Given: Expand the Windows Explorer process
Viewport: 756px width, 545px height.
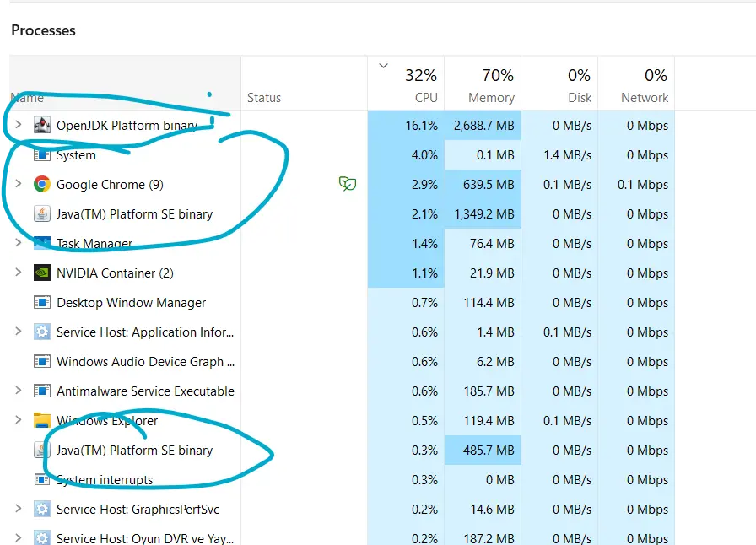Looking at the screenshot, I should 19,420.
